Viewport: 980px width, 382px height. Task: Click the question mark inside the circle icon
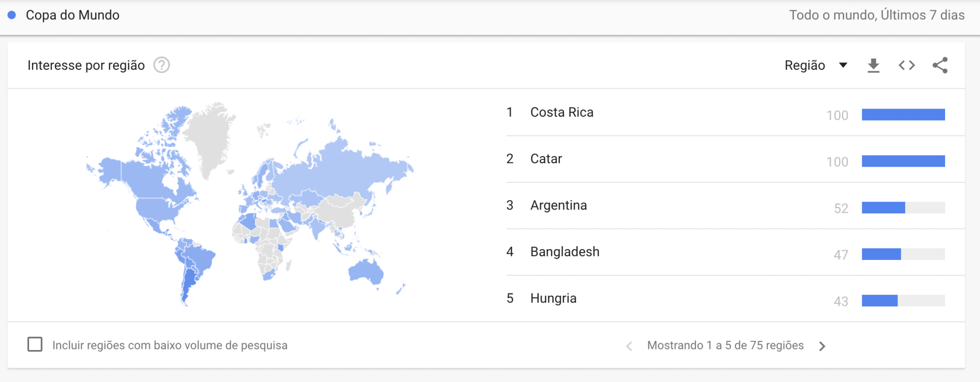coord(162,65)
